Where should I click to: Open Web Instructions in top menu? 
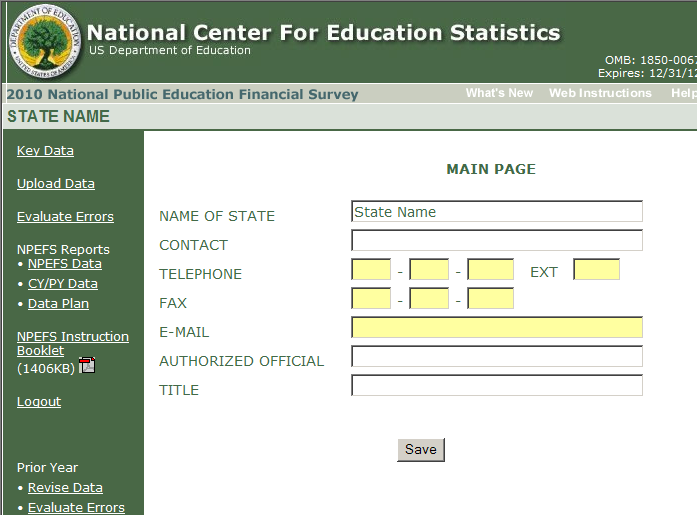click(x=600, y=93)
